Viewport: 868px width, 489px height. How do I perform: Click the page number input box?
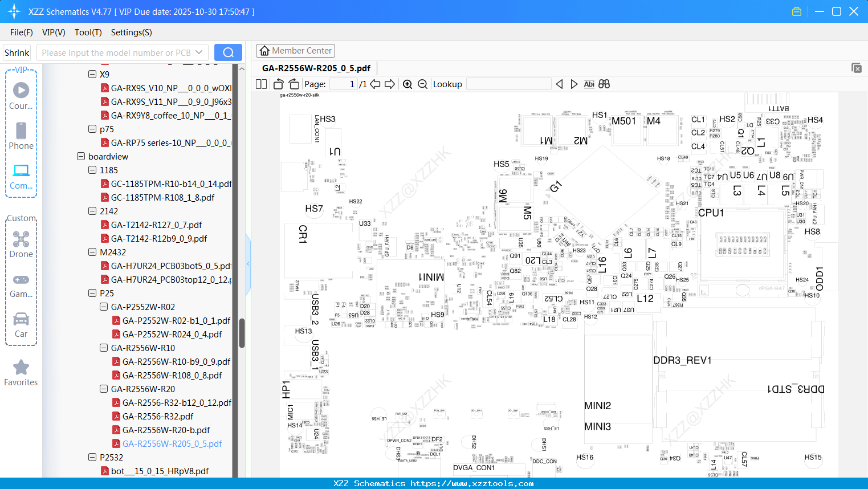[343, 84]
